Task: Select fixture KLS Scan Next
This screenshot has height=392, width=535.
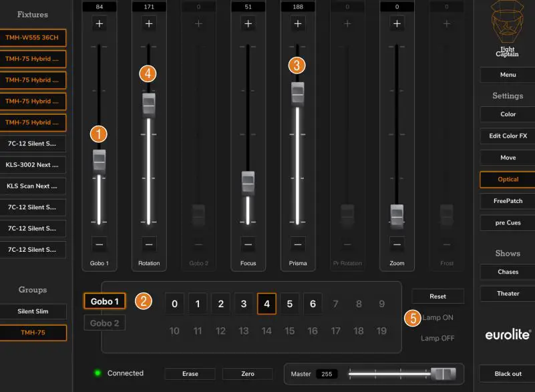Action: pos(33,186)
